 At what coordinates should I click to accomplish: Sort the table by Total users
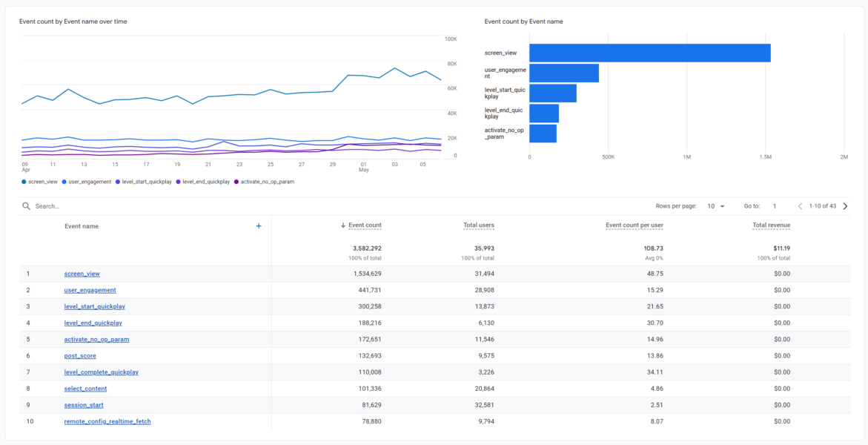[479, 225]
